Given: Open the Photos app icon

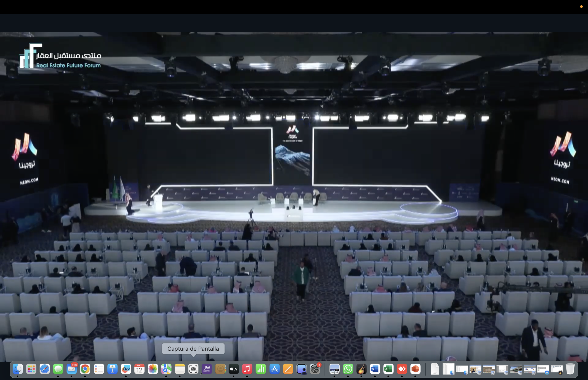Looking at the screenshot, I should [x=153, y=369].
